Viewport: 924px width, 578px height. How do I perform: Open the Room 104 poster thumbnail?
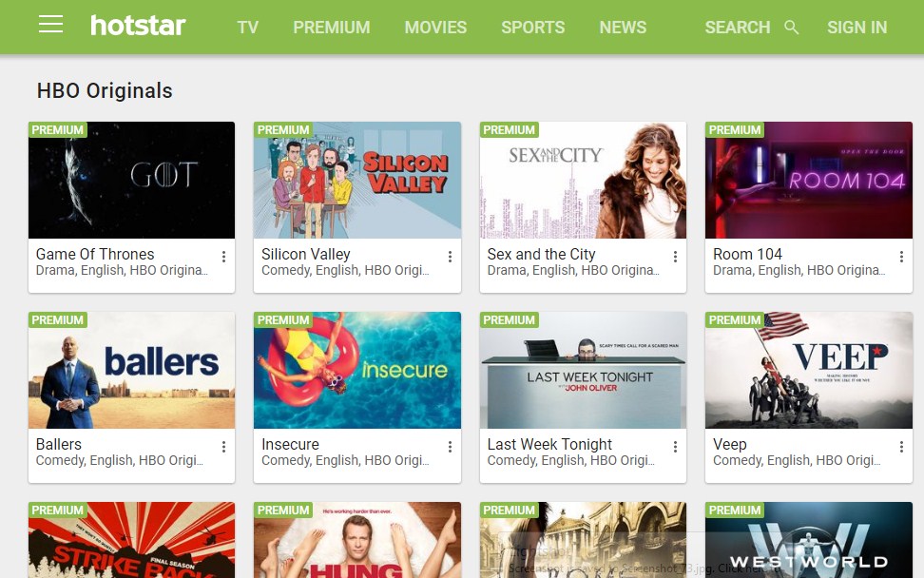point(808,181)
